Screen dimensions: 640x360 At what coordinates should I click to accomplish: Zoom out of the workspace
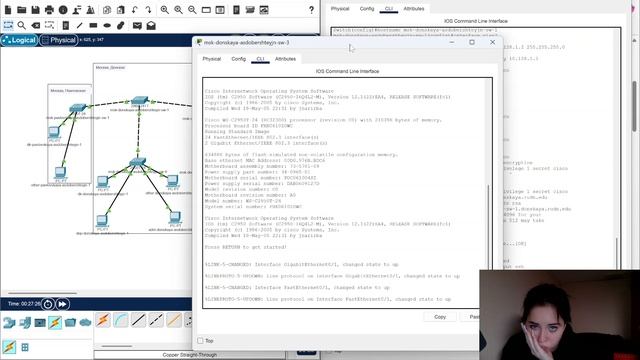192,10
